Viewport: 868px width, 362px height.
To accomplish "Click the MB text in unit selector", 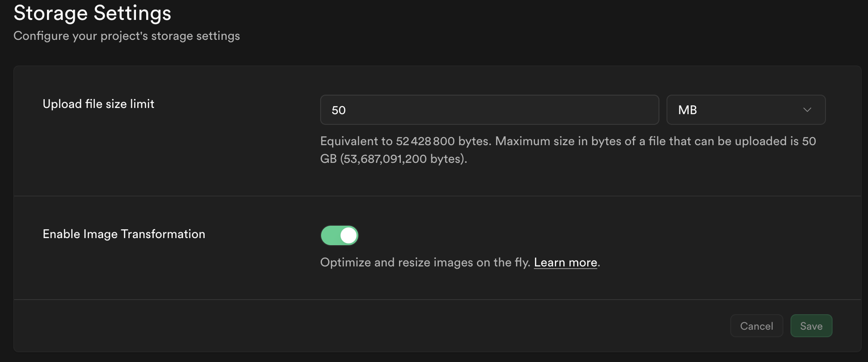I will [688, 110].
